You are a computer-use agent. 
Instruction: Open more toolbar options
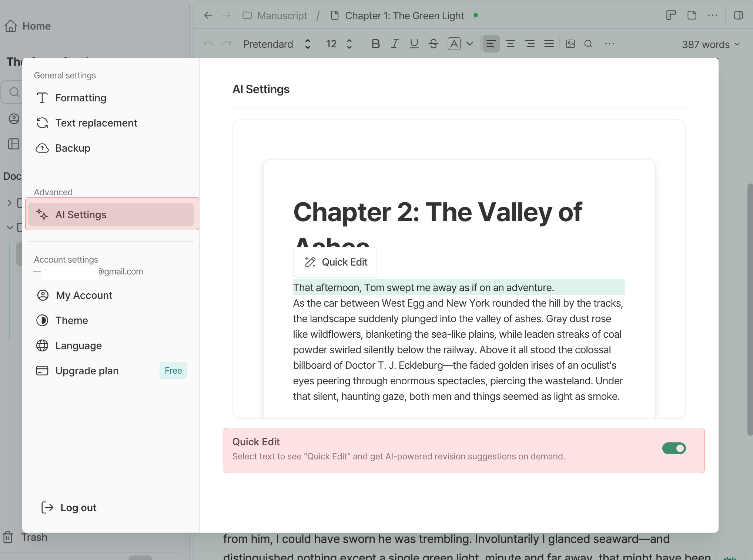610,44
